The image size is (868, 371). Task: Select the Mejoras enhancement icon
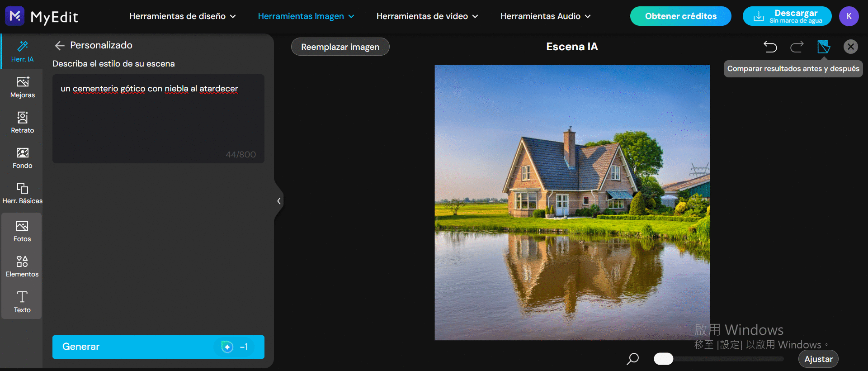point(22,87)
